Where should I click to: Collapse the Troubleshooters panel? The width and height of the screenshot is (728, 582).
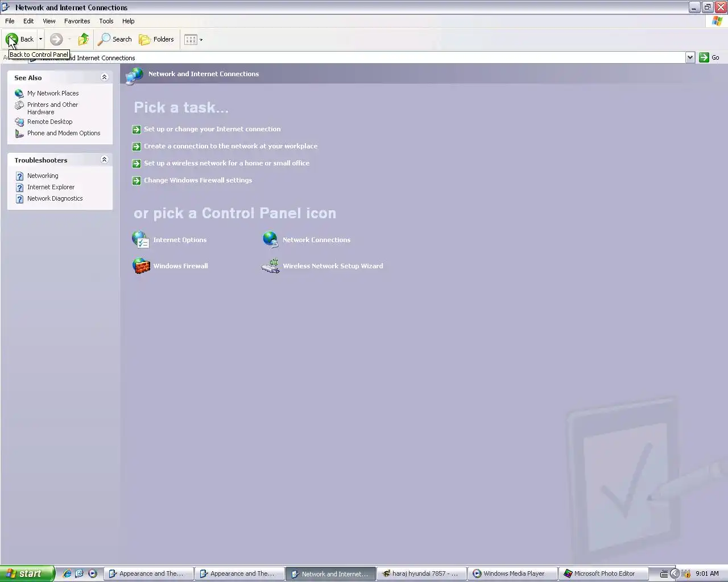coord(104,160)
